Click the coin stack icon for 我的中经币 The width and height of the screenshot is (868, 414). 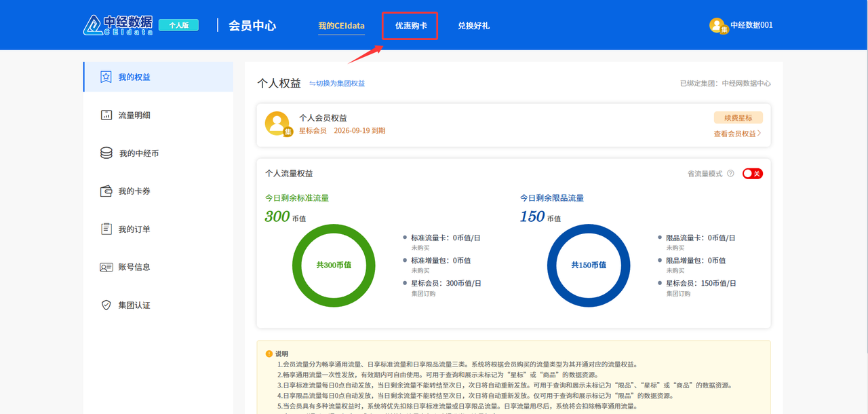(106, 153)
